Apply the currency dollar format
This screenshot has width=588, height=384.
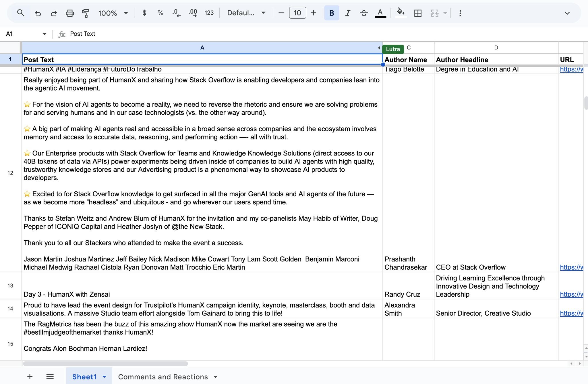(x=144, y=13)
